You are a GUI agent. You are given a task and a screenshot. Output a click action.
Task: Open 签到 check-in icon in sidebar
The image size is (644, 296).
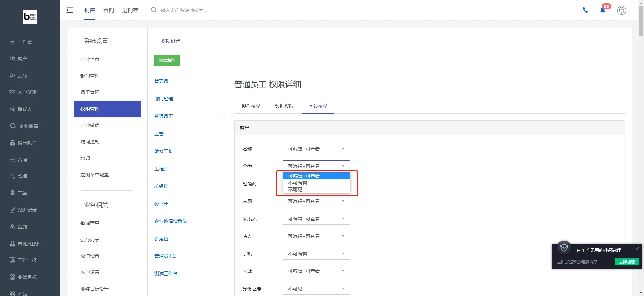click(x=12, y=227)
